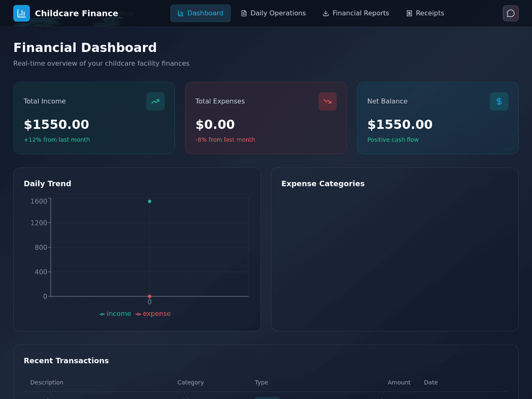Click the Total Expenses trending-down icon
The width and height of the screenshot is (532, 399).
328,101
